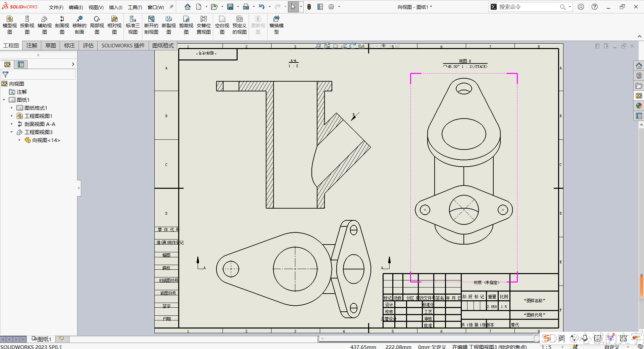Open the File Properties list icon
644x349 pixels.
(x=320, y=7)
